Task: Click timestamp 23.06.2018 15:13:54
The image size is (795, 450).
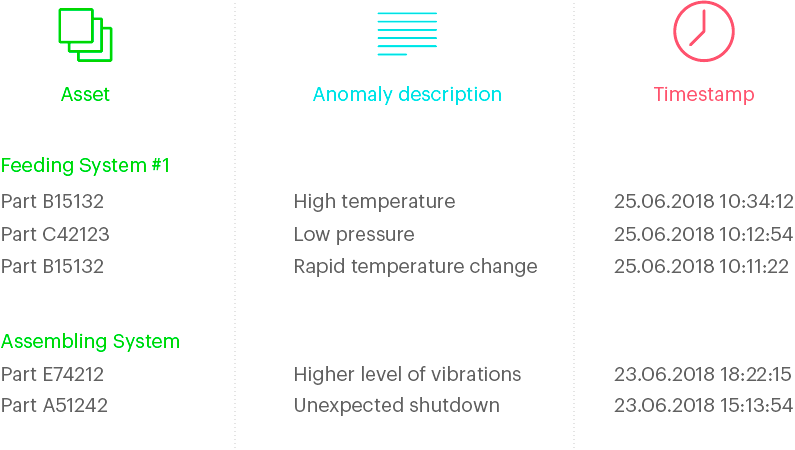Action: click(x=703, y=406)
